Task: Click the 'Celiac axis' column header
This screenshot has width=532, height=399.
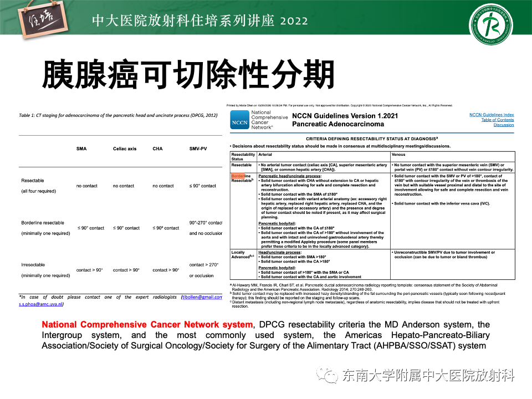Action: click(x=125, y=149)
